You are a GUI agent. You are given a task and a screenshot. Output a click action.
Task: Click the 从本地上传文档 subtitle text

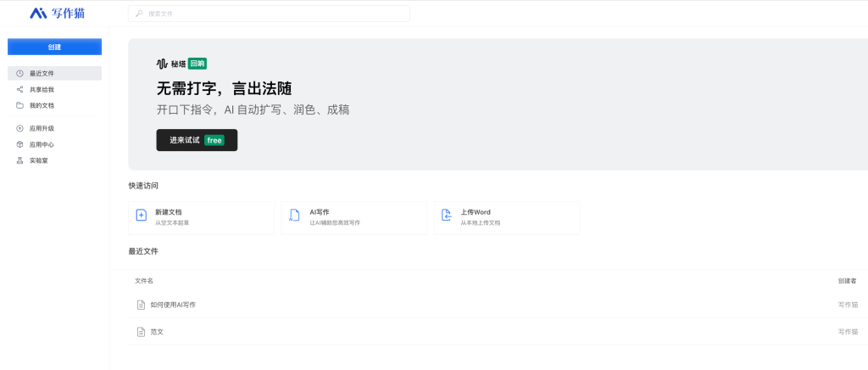tap(481, 222)
